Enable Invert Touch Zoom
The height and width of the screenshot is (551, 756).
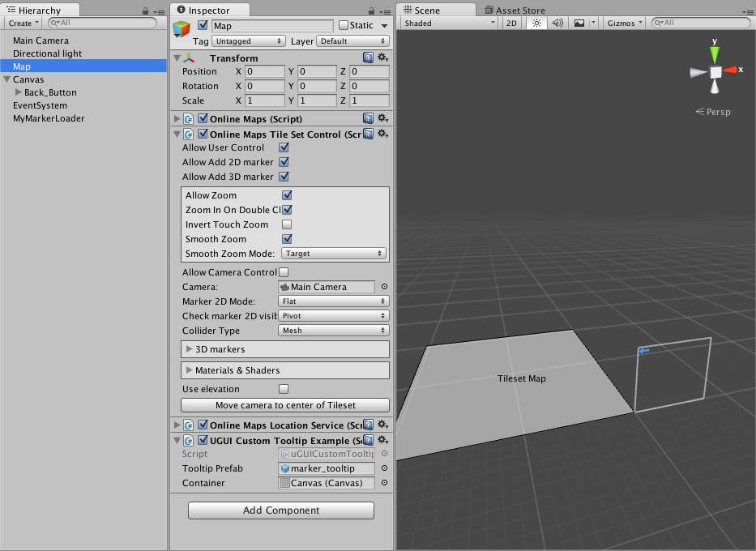287,224
